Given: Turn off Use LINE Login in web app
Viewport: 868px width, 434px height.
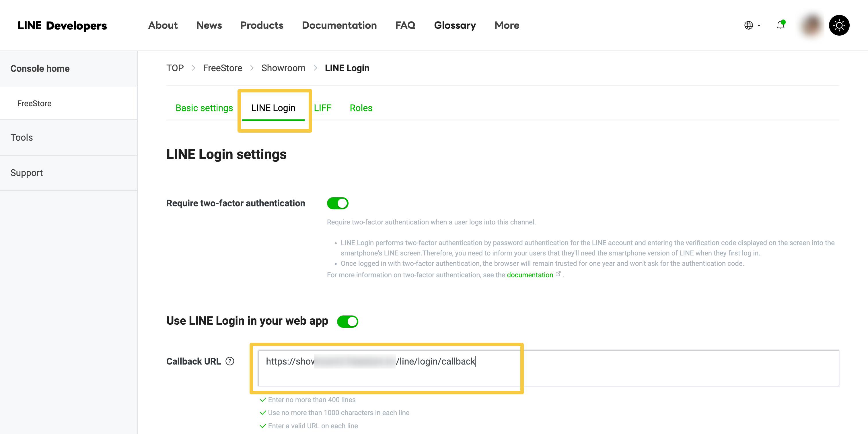Looking at the screenshot, I should [x=347, y=321].
